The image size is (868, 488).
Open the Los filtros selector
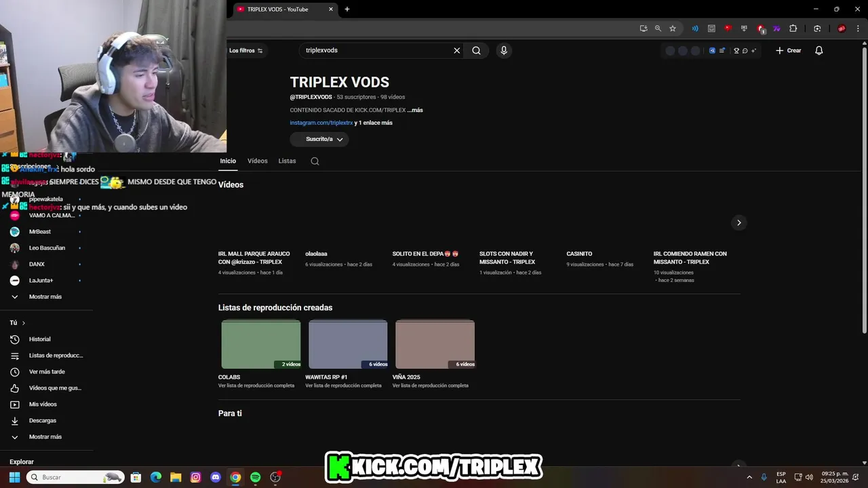coord(245,50)
